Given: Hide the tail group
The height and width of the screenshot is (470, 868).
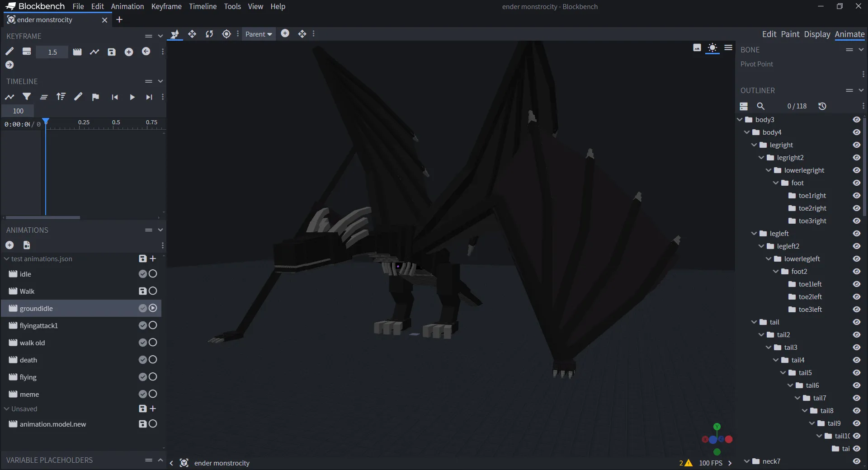Looking at the screenshot, I should [856, 322].
